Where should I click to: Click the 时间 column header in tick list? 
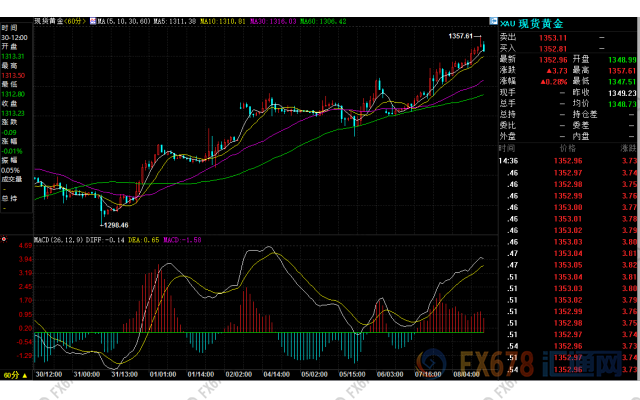[507, 146]
